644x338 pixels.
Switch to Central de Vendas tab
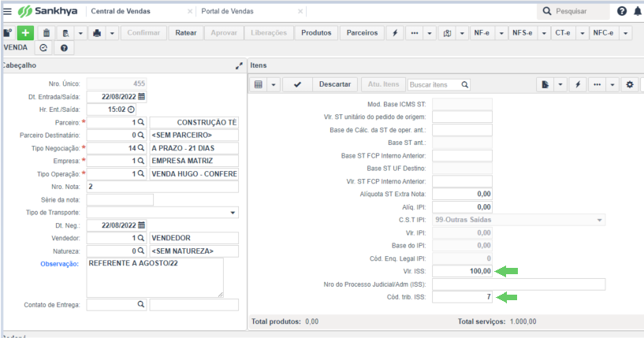121,12
